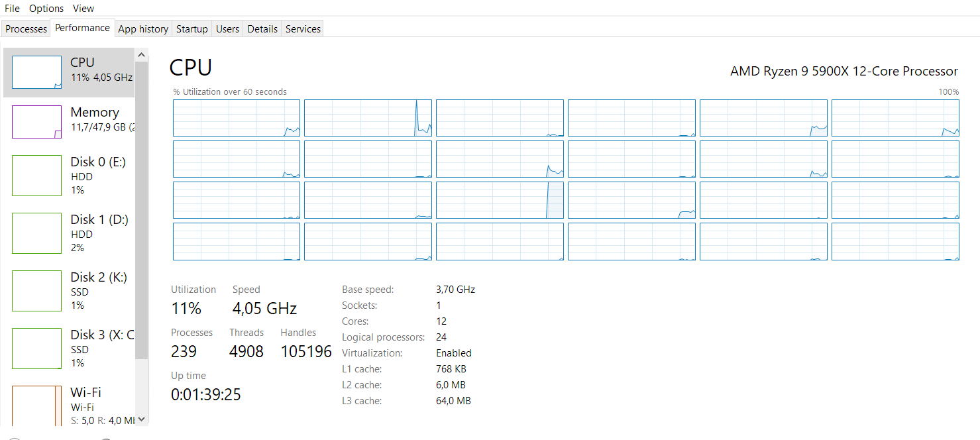Viewport: 980px width, 440px height.
Task: Open the File menu
Action: point(12,9)
